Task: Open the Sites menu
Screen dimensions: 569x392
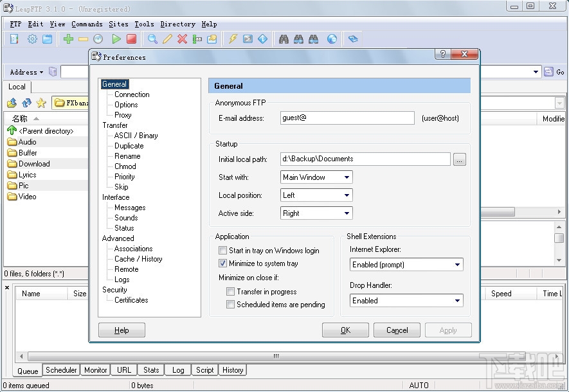Action: [119, 24]
